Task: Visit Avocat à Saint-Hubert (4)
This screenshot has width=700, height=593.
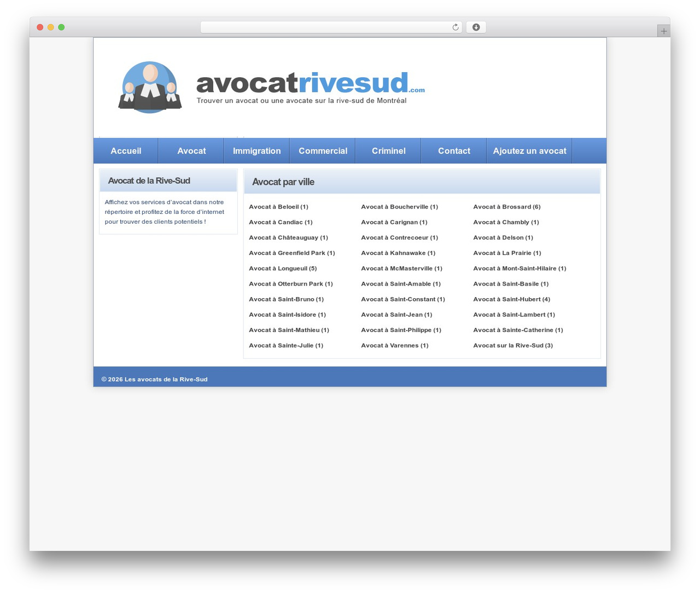Action: 512,299
